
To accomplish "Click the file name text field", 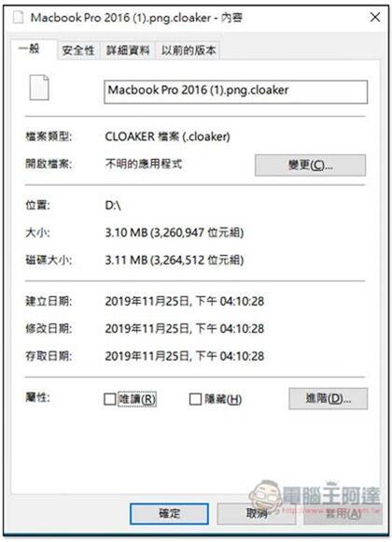I will pos(235,92).
